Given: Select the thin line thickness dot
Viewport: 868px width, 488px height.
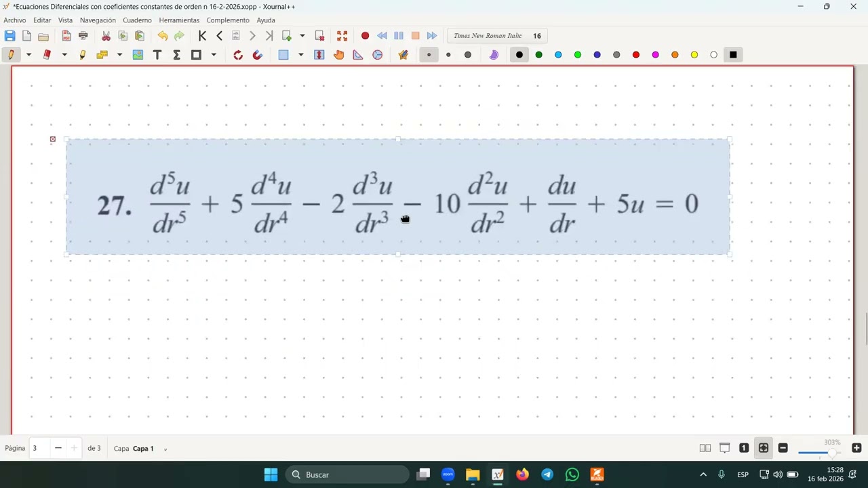Looking at the screenshot, I should 429,55.
